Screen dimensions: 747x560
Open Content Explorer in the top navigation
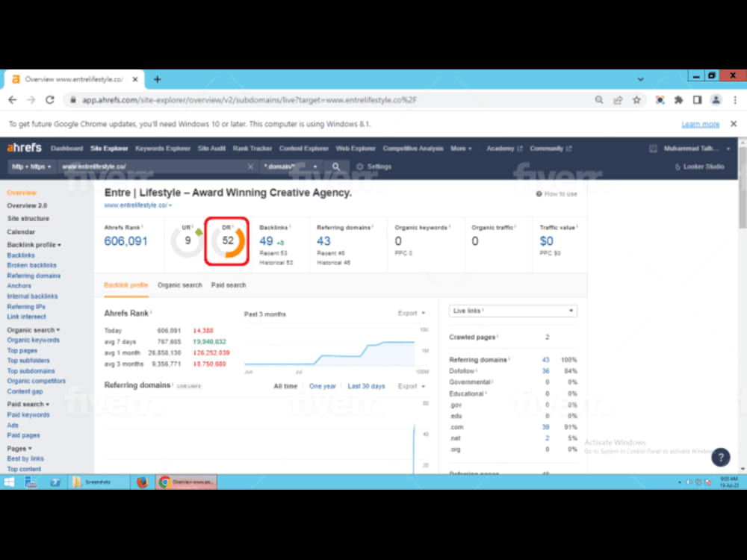[304, 149]
